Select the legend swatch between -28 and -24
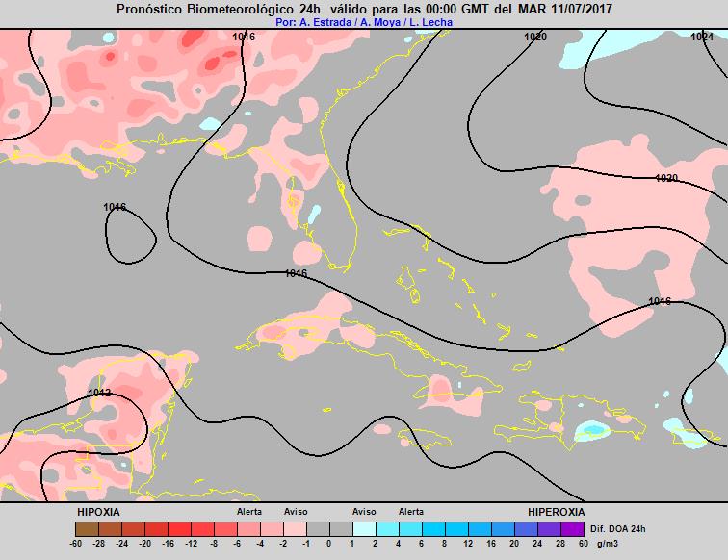728x560 pixels. [x=110, y=529]
